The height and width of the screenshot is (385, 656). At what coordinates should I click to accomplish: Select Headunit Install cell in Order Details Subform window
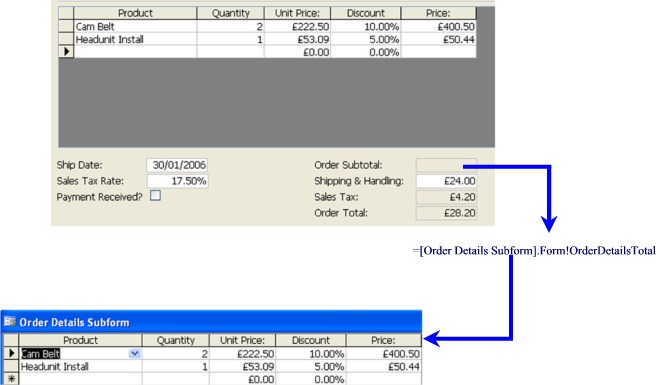[80, 367]
